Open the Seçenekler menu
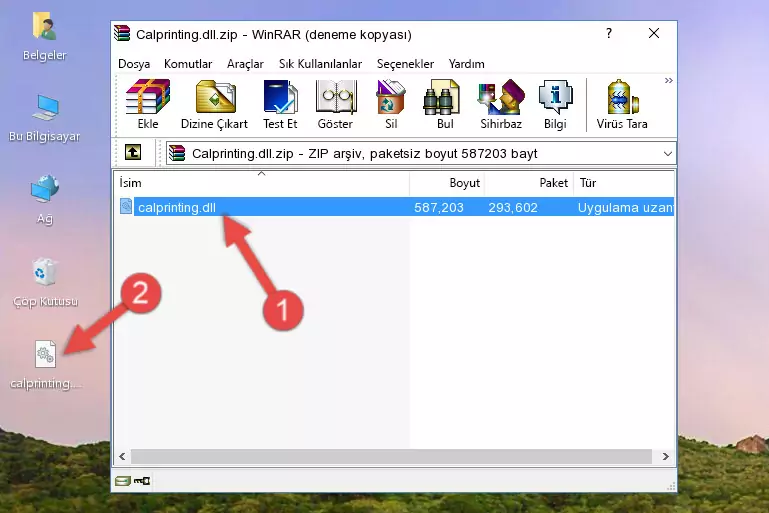The height and width of the screenshot is (513, 769). (405, 64)
